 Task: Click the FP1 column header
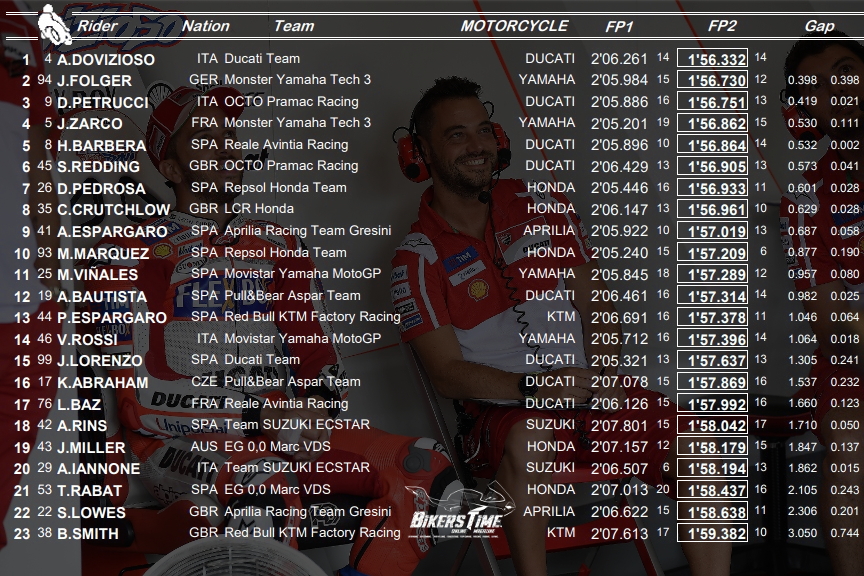pyautogui.click(x=619, y=26)
